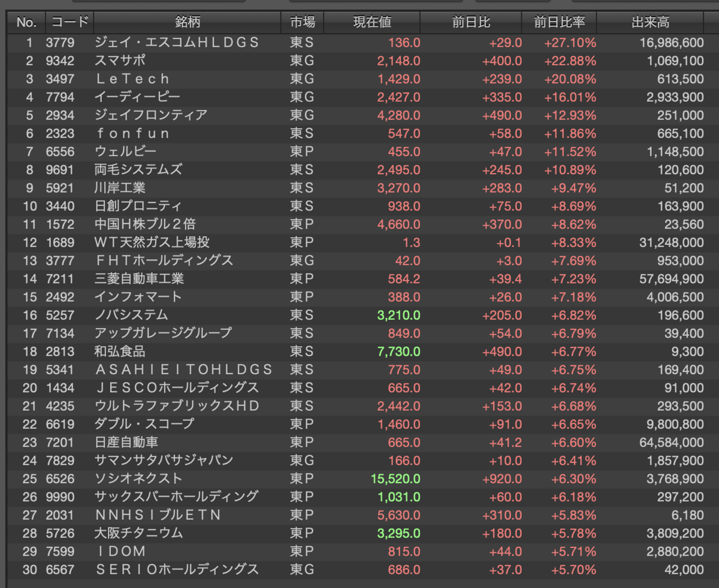This screenshot has height=588, width=719.
Task: Select 川岸工業 in the ranking
Action: coord(120,188)
